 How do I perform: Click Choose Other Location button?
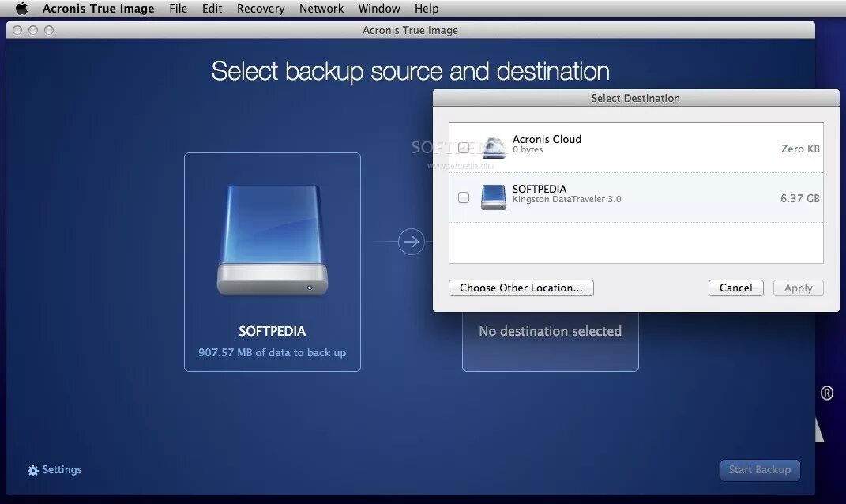[521, 288]
